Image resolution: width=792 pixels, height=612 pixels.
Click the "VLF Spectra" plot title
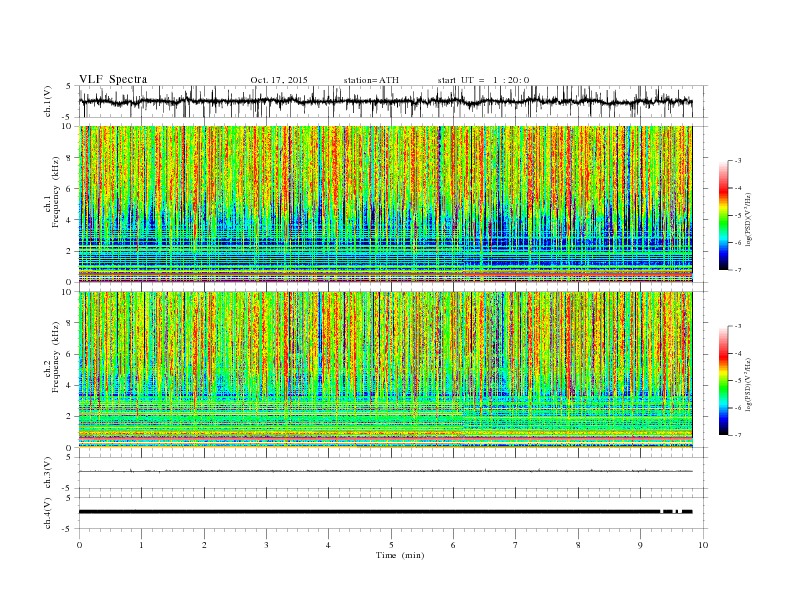(113, 79)
